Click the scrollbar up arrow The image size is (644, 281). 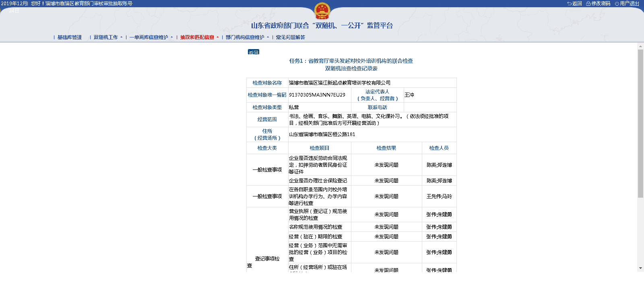coord(640,47)
